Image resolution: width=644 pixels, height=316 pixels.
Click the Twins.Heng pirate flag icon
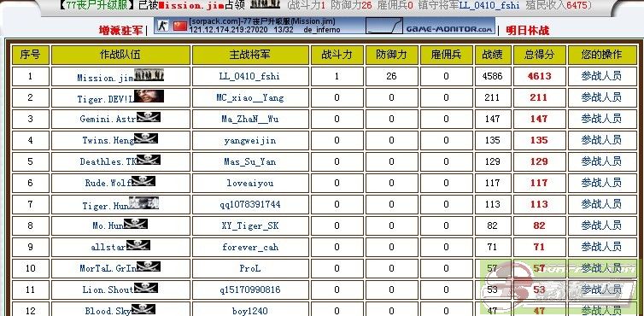click(146, 138)
